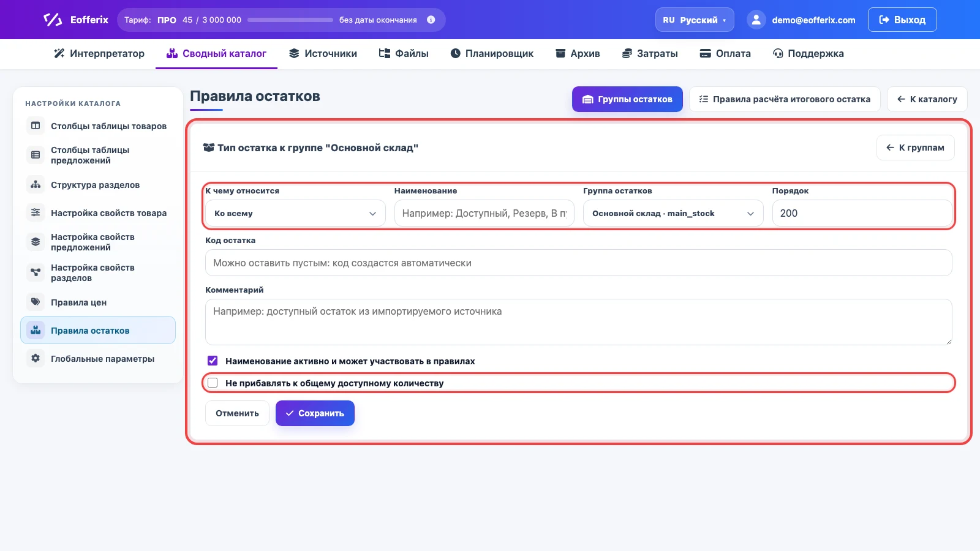Click the demo@eofferix.com account text
This screenshot has width=980, height=551.
pyautogui.click(x=813, y=20)
